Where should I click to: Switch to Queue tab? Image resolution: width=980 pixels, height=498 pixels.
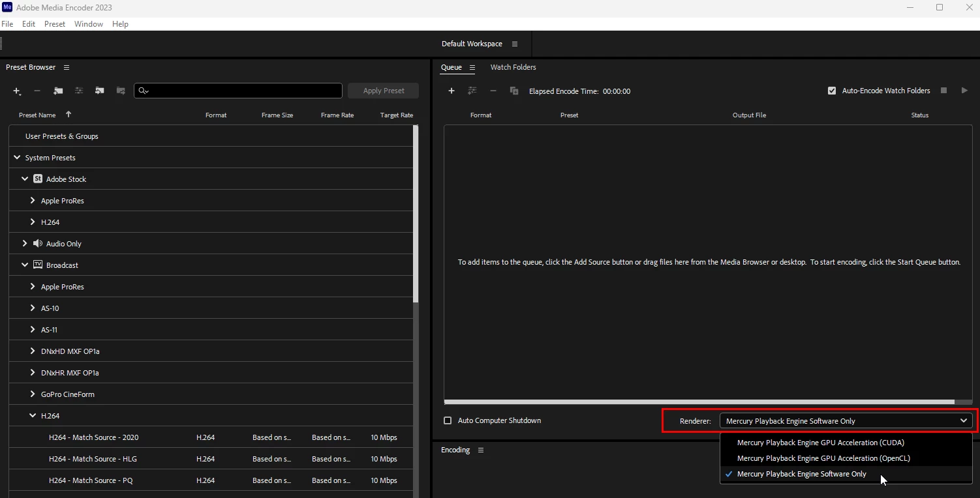click(452, 67)
